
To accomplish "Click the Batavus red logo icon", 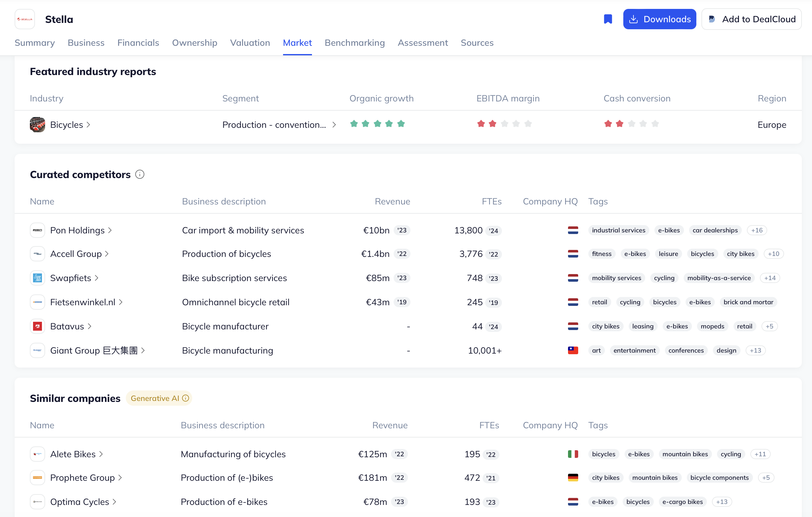I will 37,326.
